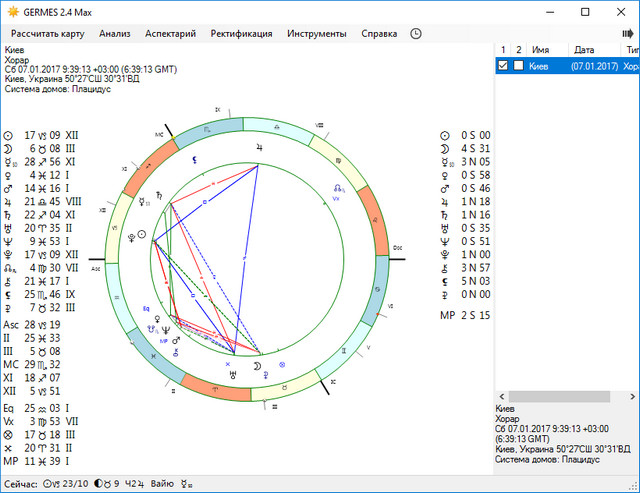
Task: Click the North Node symbol in chart
Action: 339,189
